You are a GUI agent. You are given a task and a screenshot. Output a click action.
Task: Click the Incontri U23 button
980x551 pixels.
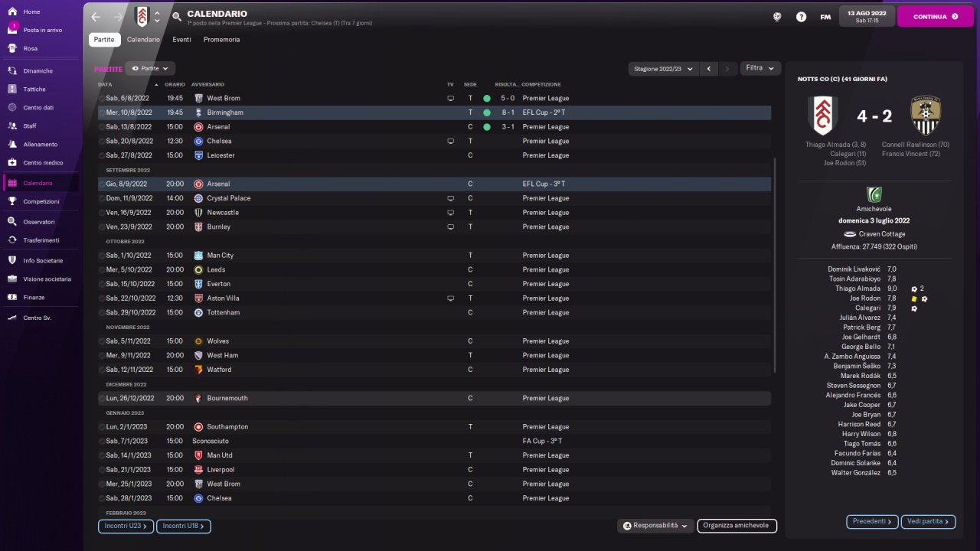[126, 526]
